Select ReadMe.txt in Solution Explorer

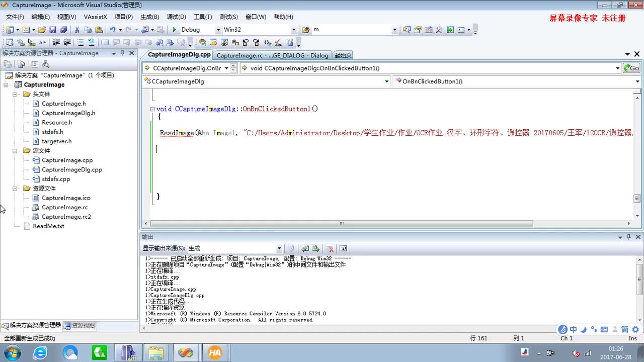click(x=48, y=226)
